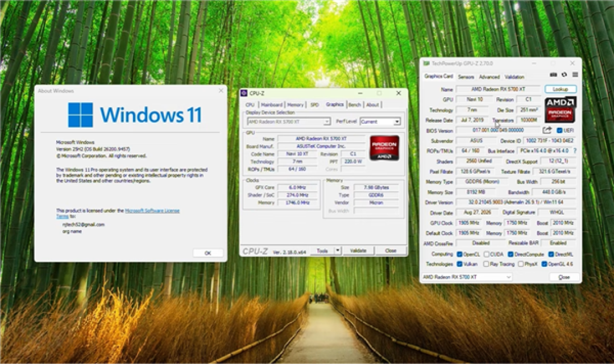The width and height of the screenshot is (614, 364).
Task: Click the Code Name Navi 10 XT value
Action: [297, 154]
